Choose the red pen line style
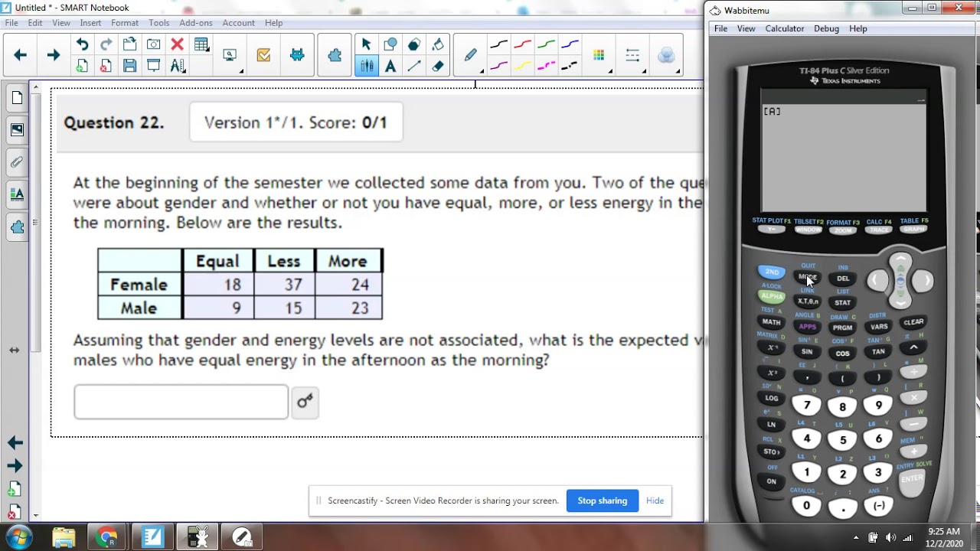The height and width of the screenshot is (551, 980). [522, 45]
